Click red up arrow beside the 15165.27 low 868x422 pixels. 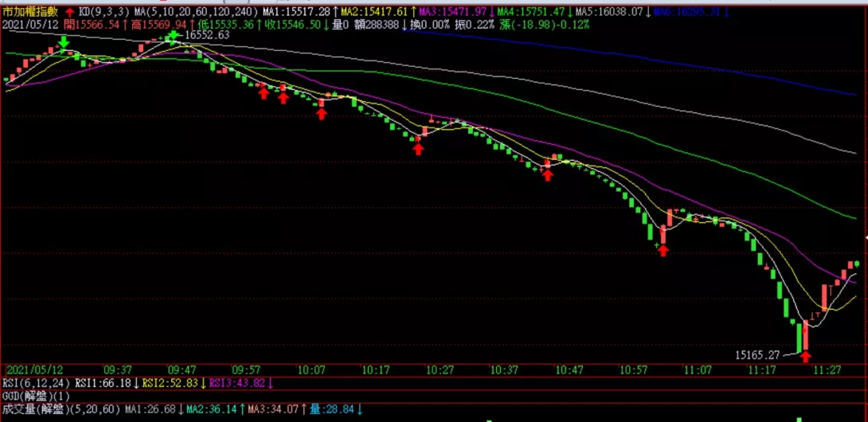(805, 355)
